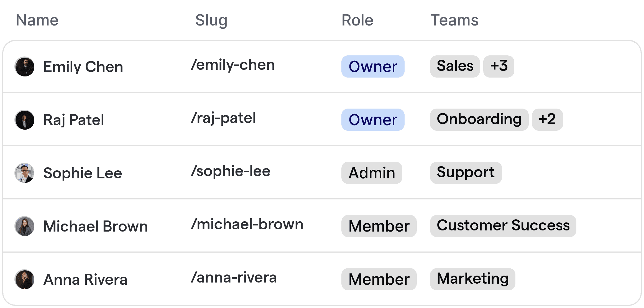Select Emily Chen's Owner role badge
The image size is (644, 308).
(372, 66)
